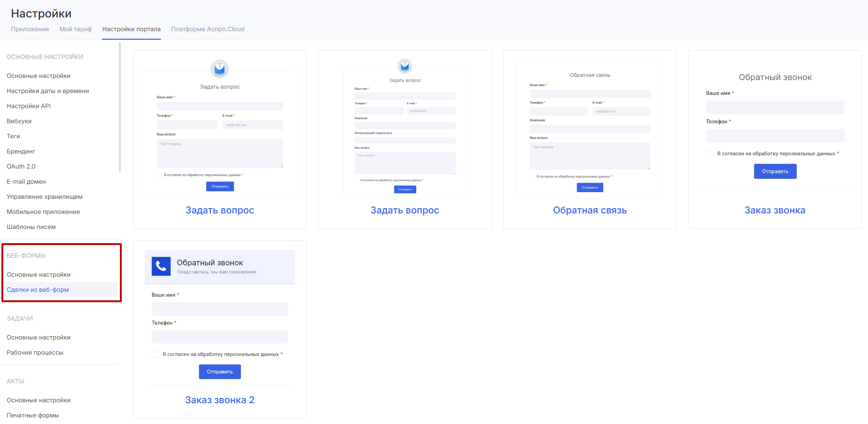Open the Платформа Аспро.Cloud tab
This screenshot has height=424, width=868.
click(x=208, y=29)
